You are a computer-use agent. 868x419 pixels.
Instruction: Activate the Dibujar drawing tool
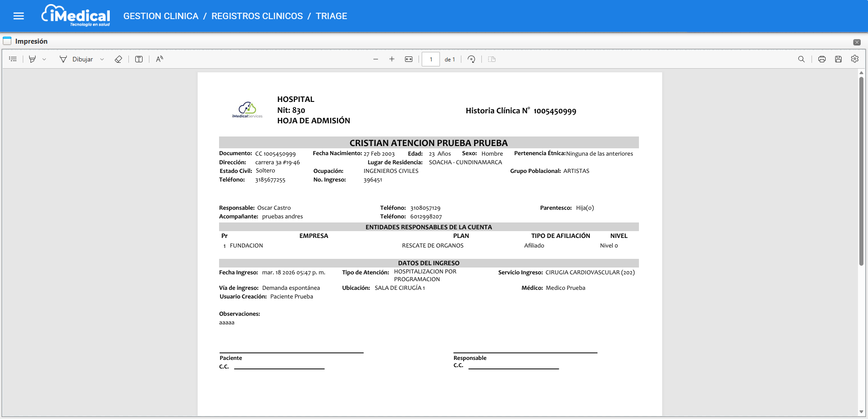tap(76, 59)
